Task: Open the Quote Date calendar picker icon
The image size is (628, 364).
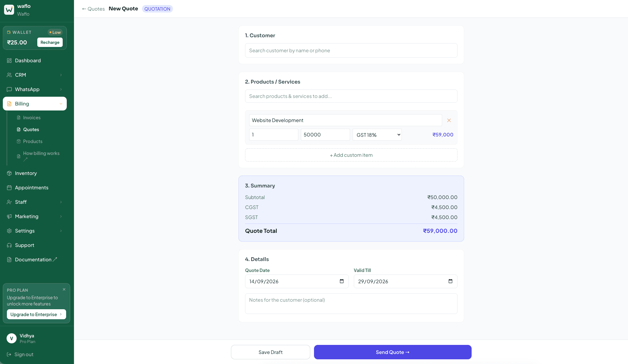Action: pos(342,281)
